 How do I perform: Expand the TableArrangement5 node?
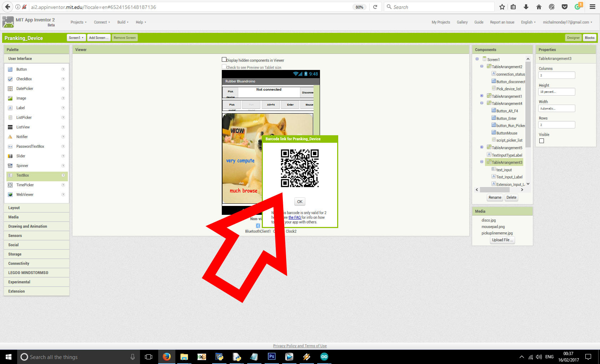(482, 147)
